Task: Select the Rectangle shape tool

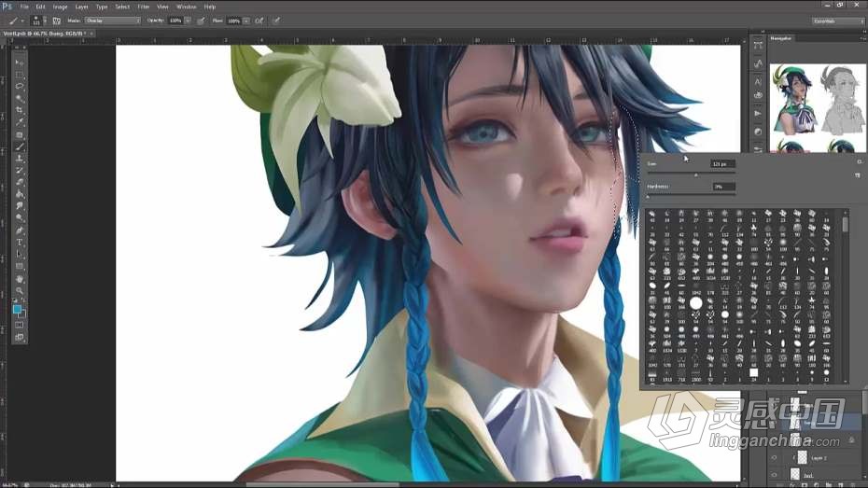Action: (x=20, y=266)
